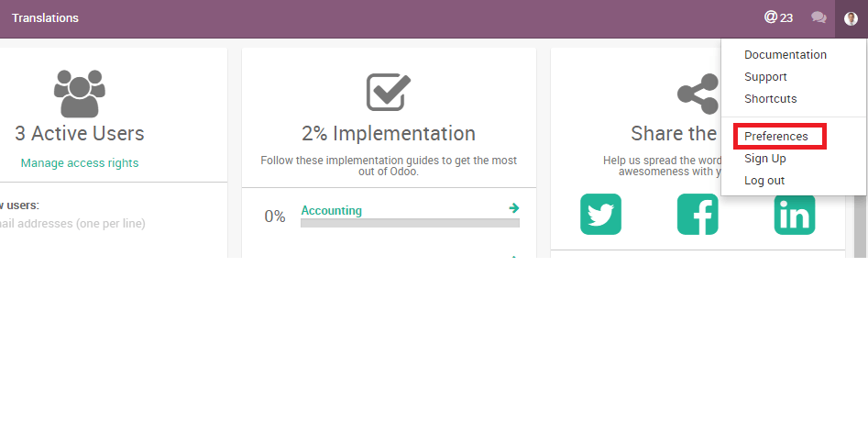Image resolution: width=868 pixels, height=422 pixels.
Task: Open the Accounting implementation guide link
Action: 331,211
